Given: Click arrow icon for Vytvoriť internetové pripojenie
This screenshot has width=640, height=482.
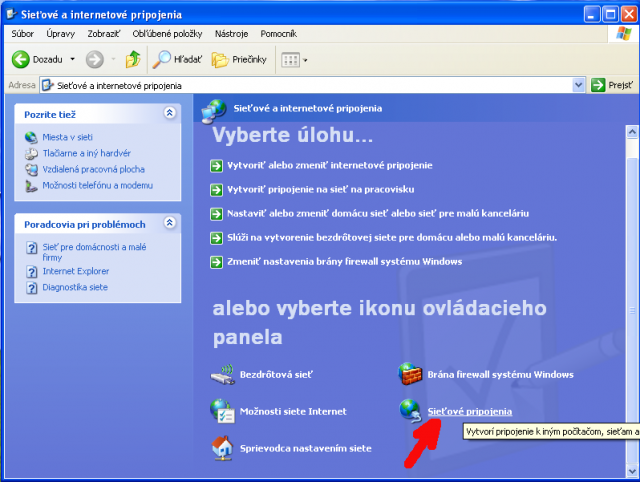Looking at the screenshot, I should [x=216, y=166].
